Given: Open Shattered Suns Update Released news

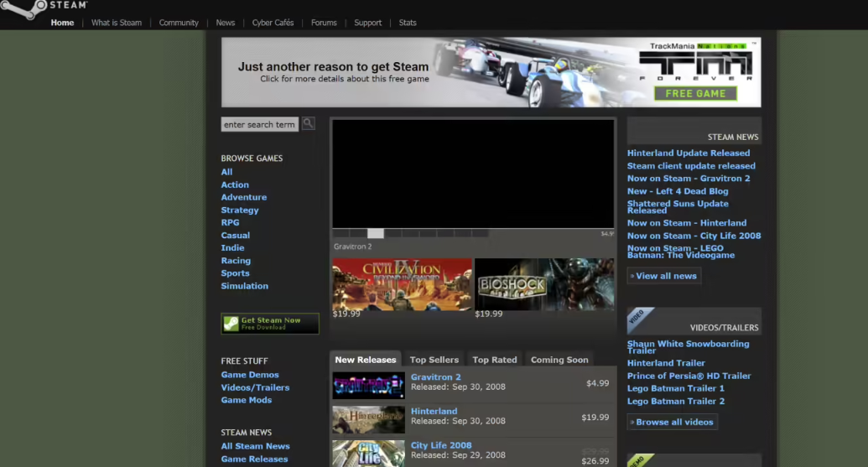Looking at the screenshot, I should [x=678, y=207].
